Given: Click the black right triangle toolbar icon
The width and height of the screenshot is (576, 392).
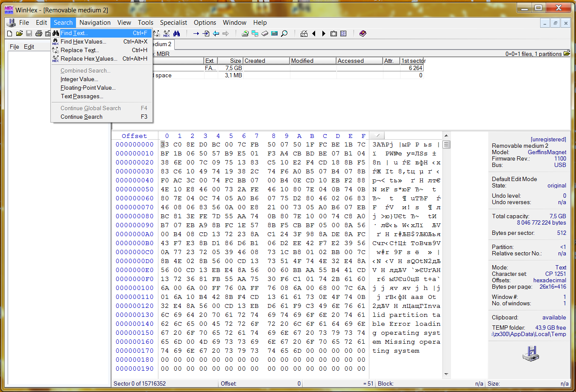Looking at the screenshot, I should point(324,33).
